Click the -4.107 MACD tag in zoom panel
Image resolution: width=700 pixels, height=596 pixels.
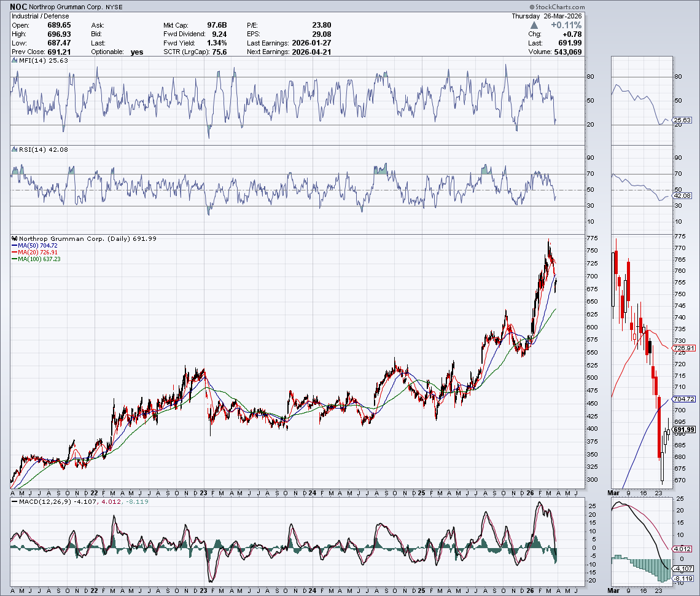(x=683, y=569)
